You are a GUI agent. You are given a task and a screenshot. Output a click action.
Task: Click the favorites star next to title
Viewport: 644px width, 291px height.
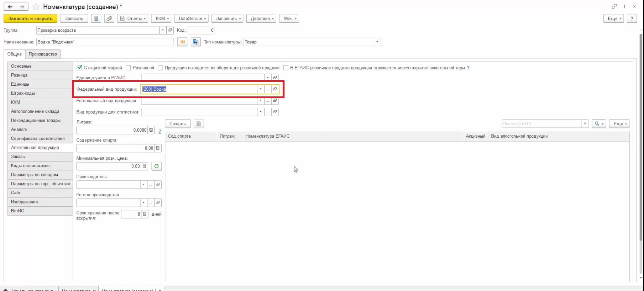[36, 7]
